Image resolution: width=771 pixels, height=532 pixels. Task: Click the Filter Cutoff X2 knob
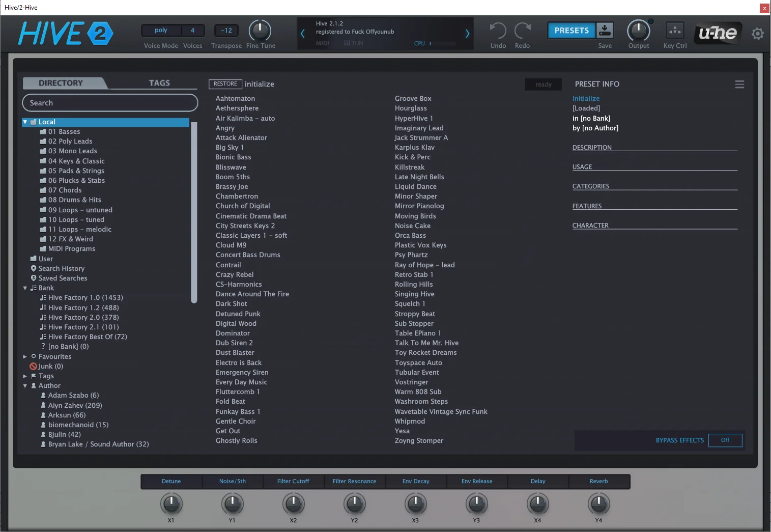(293, 503)
